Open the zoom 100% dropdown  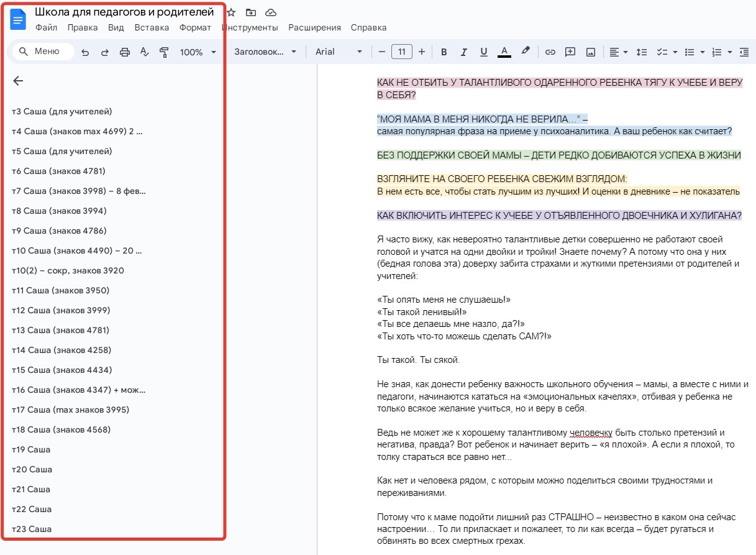click(x=198, y=52)
